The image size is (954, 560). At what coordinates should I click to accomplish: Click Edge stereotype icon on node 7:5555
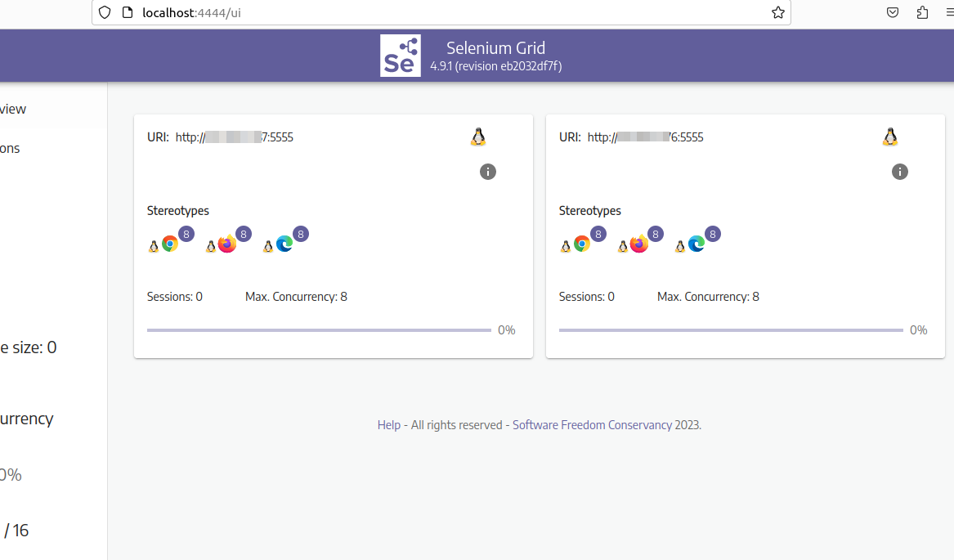284,244
